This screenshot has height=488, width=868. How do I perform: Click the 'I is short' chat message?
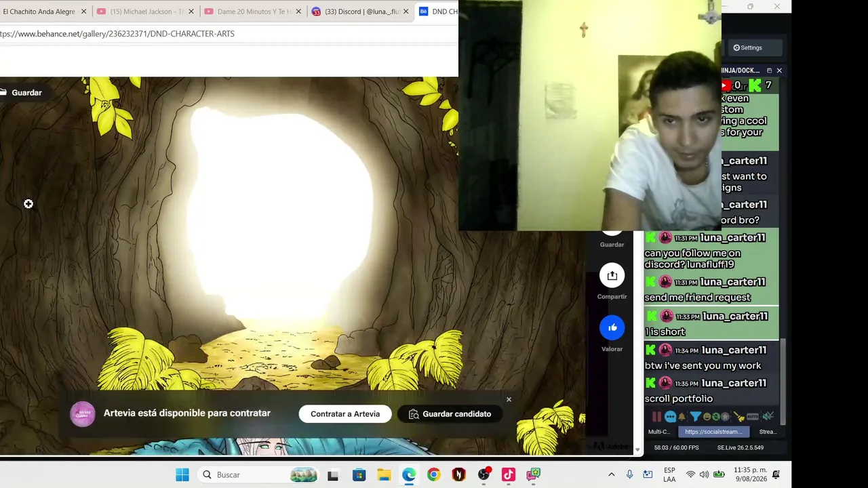click(665, 332)
